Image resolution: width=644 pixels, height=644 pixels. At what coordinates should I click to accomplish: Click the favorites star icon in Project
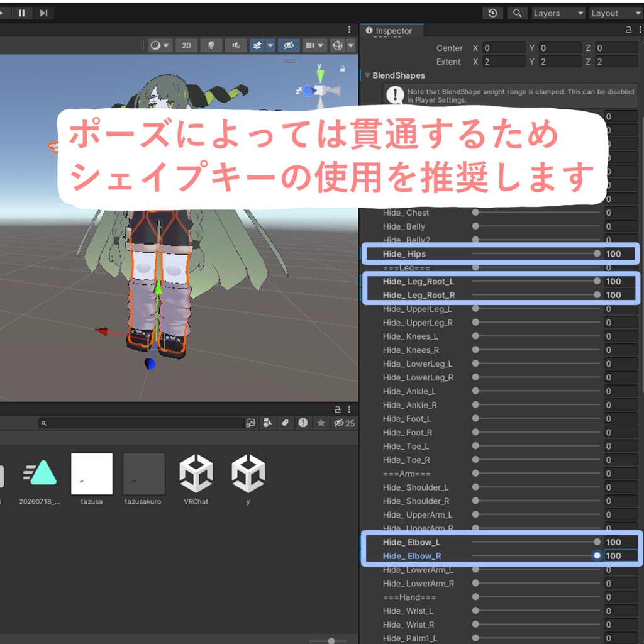pos(321,423)
